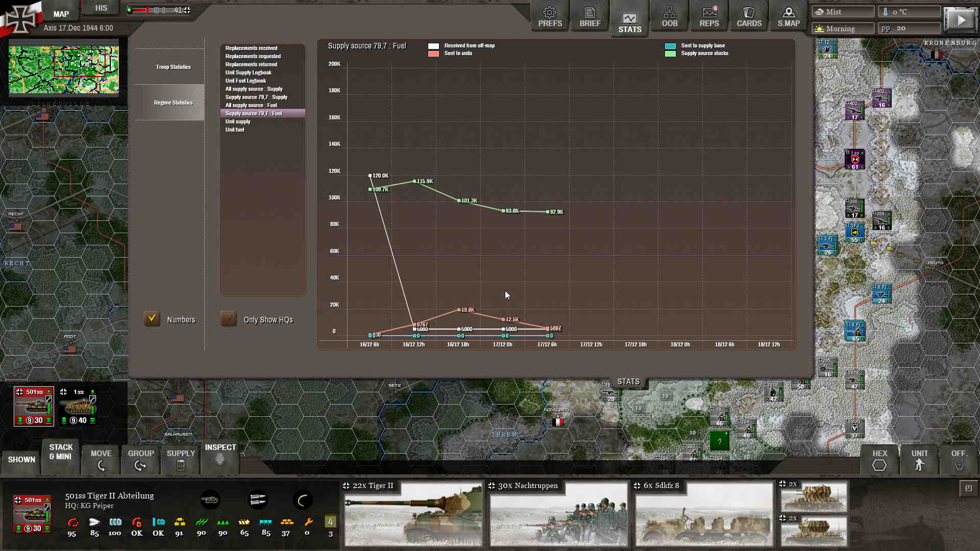Click the INSPECT tool button
Screen dimensions: 980x551
tap(220, 454)
